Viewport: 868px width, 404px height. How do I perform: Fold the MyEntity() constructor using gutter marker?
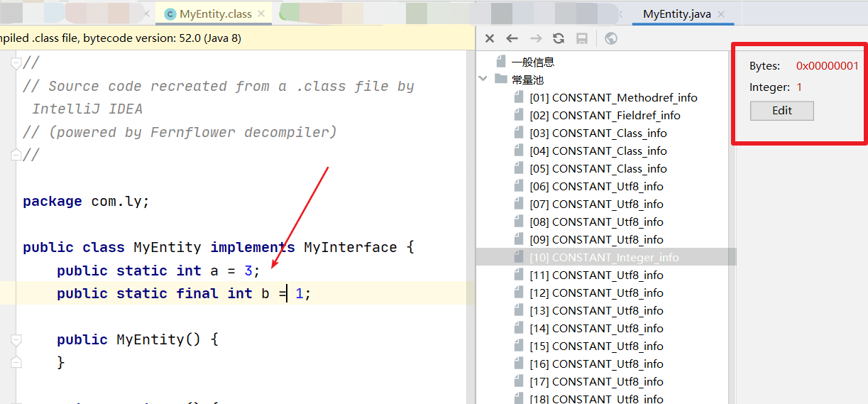[x=16, y=339]
